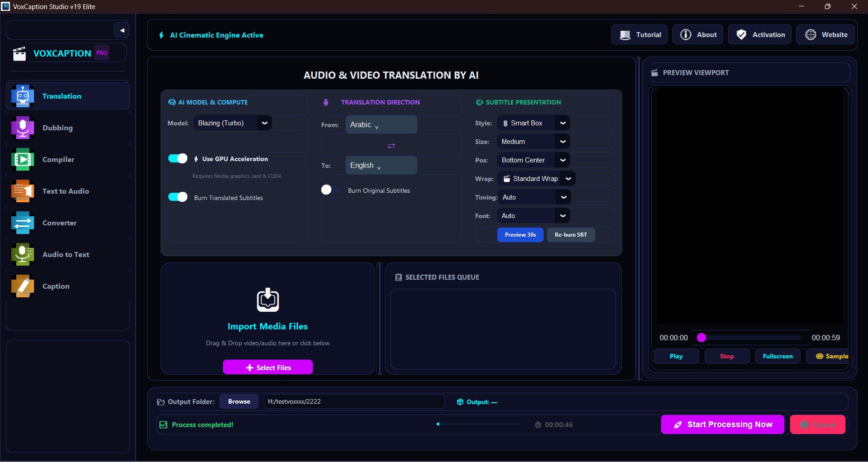Click the AI Cinematic Engine lightning icon
Image resolution: width=868 pixels, height=462 pixels.
click(x=162, y=35)
